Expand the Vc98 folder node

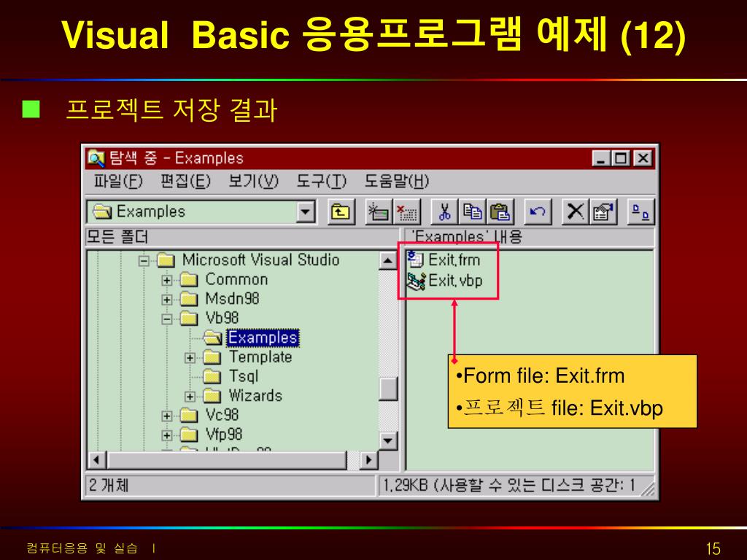coord(167,416)
